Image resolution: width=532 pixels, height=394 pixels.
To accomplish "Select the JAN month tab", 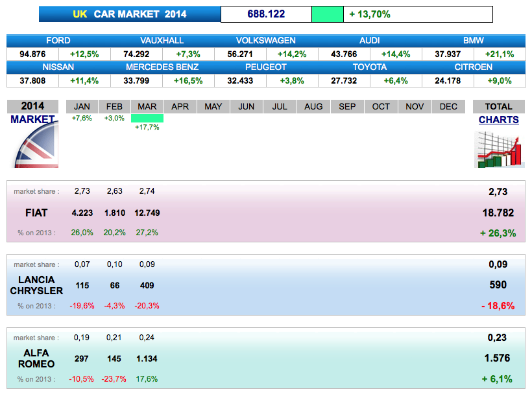I will tap(82, 107).
